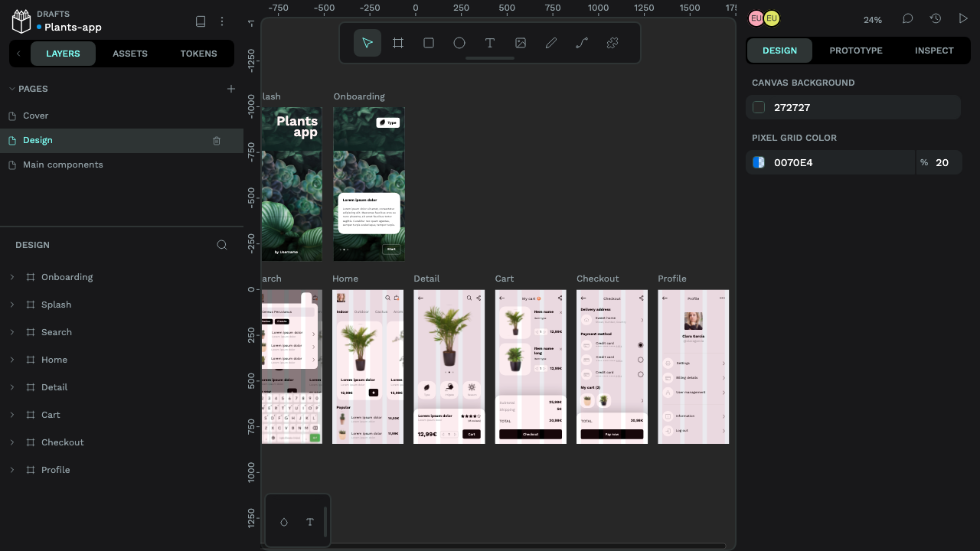Select the Profile board on canvas
Screen dimensions: 980x551
tap(694, 367)
